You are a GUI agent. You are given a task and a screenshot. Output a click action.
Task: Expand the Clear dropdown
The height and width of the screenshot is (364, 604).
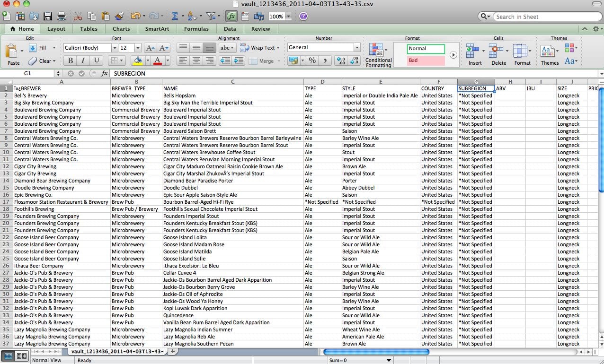tap(54, 61)
